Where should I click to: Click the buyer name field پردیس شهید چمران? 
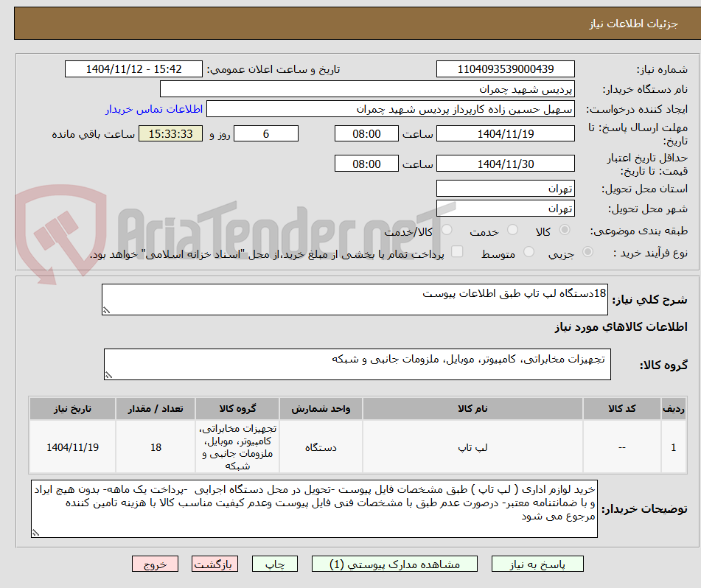click(367, 89)
